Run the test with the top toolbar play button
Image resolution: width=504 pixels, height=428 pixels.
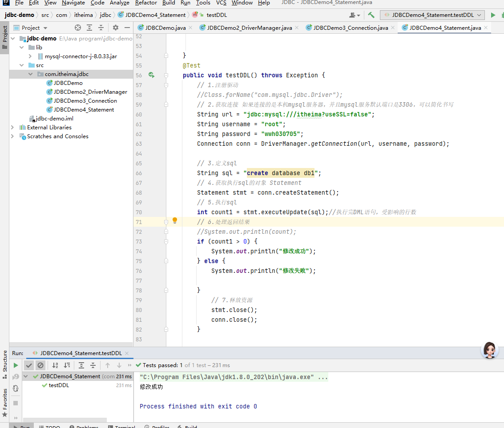(493, 15)
